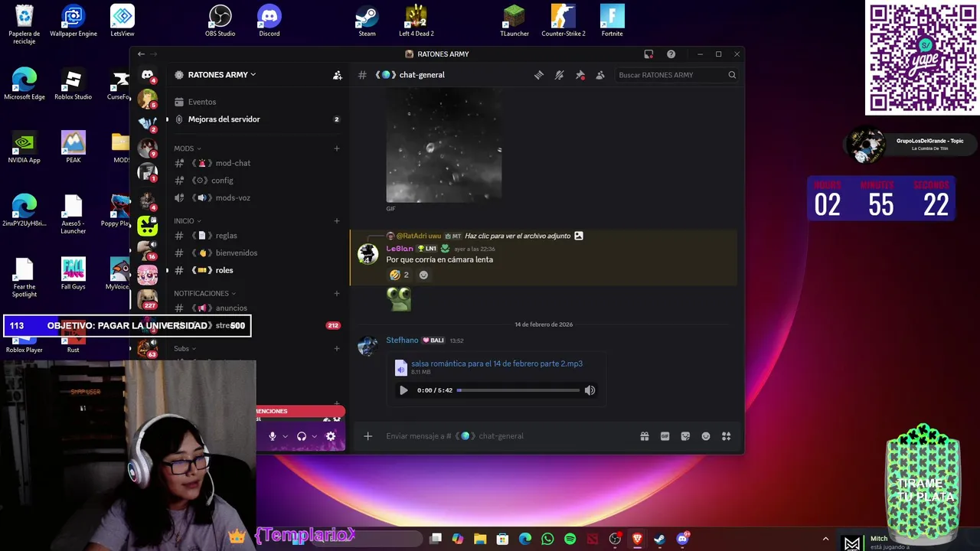Add a channel to Subs category

(x=337, y=349)
